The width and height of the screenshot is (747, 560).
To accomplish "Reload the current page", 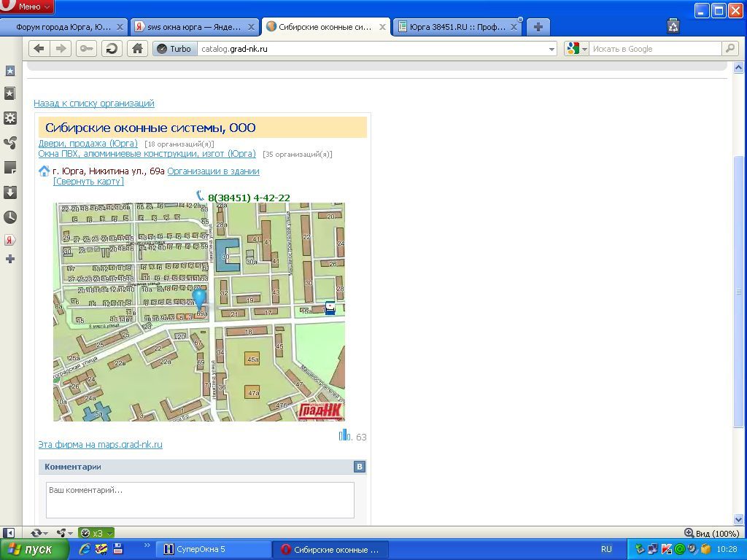I will pyautogui.click(x=112, y=49).
